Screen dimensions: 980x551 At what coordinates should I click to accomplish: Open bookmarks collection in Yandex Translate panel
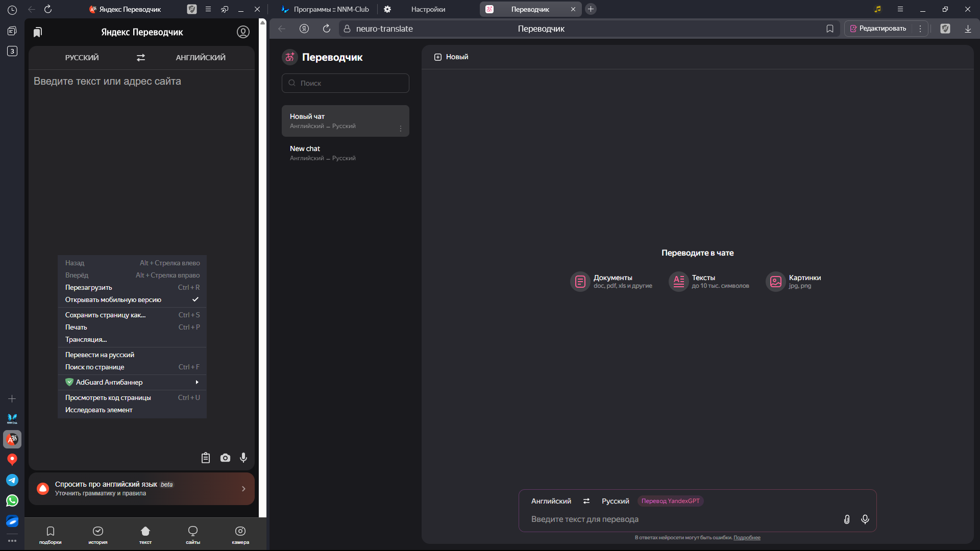(38, 32)
